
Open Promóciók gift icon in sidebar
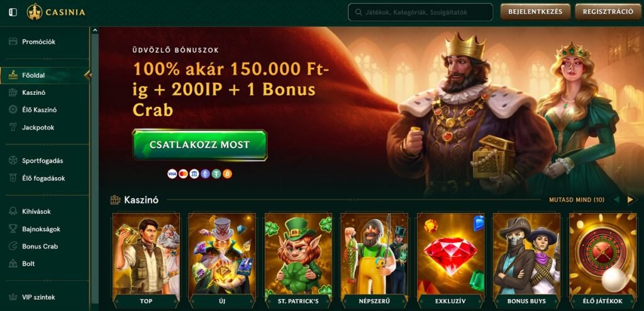click(x=13, y=41)
